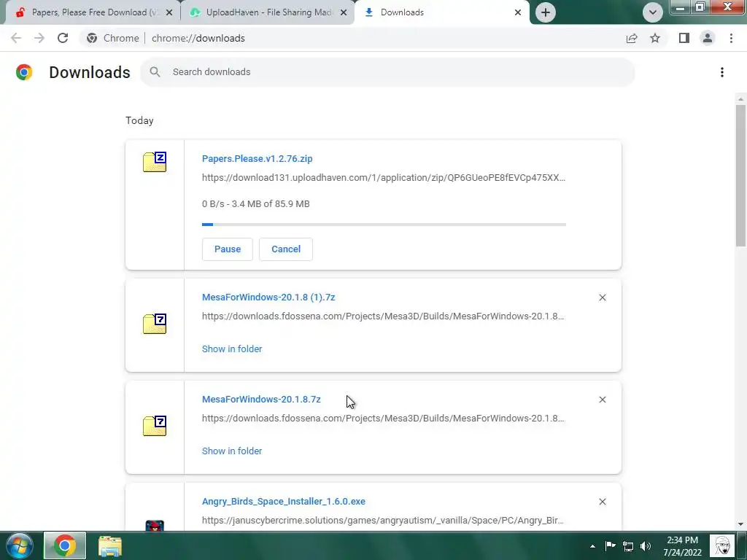Close the Papers, Please Free Download tab
This screenshot has width=747, height=560.
coord(169,12)
